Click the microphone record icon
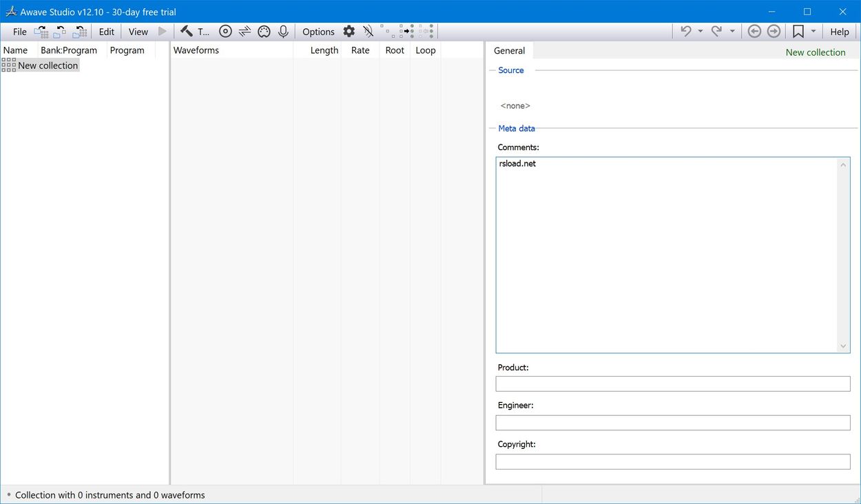Screen dimensions: 861x504 tap(283, 32)
